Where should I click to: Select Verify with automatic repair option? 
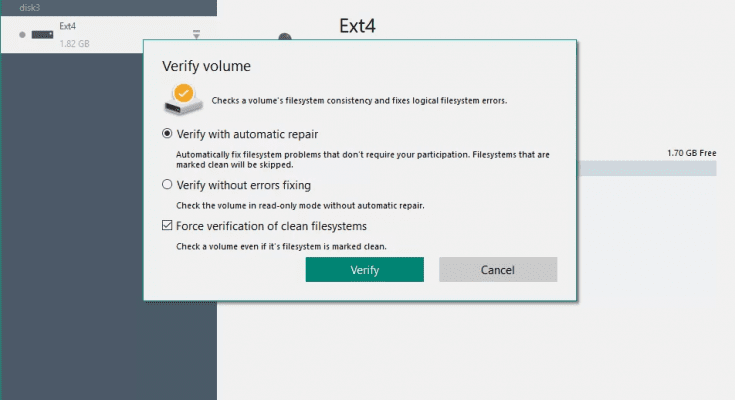(x=167, y=134)
